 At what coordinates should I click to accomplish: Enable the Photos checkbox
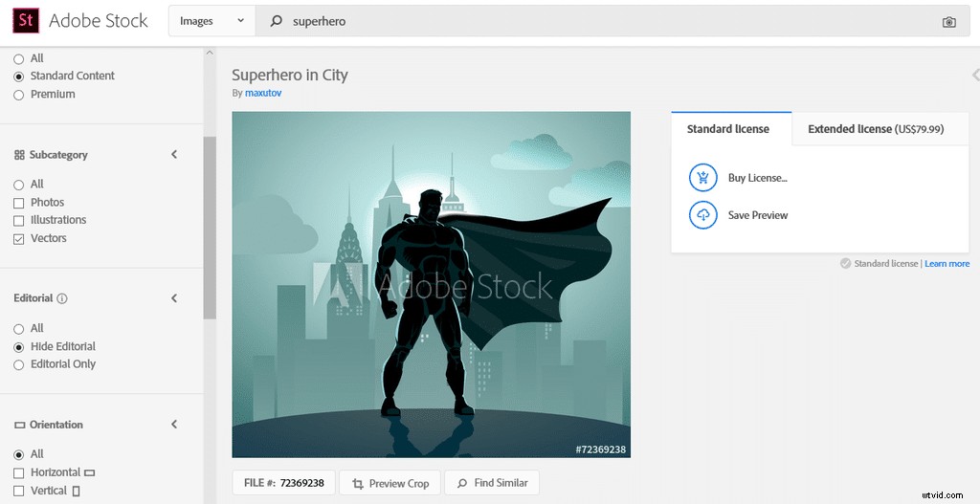point(18,203)
